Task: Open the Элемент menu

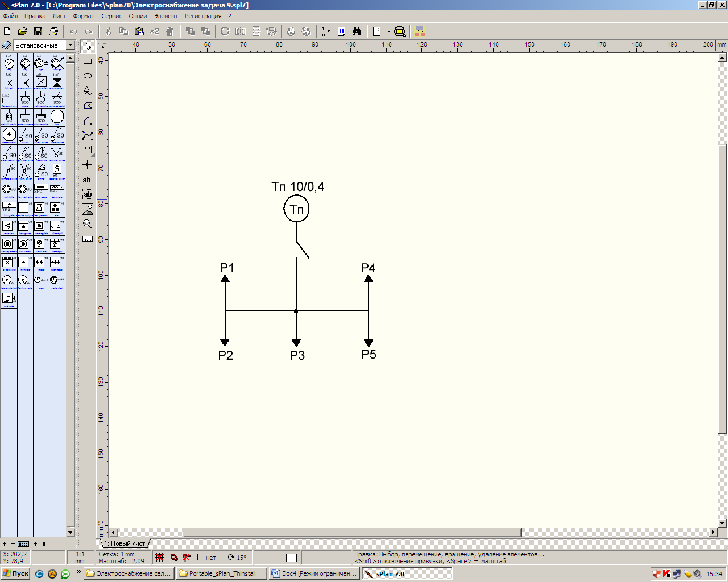Action: [166, 16]
